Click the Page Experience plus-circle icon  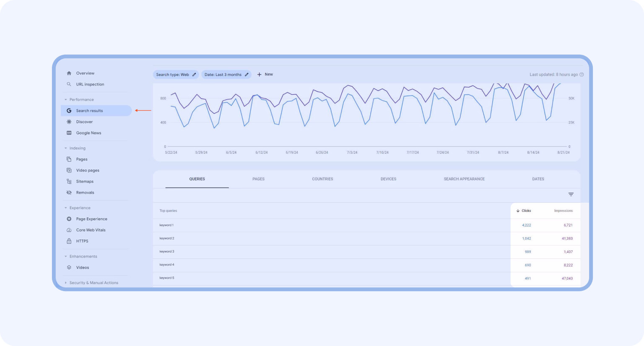pyautogui.click(x=69, y=219)
